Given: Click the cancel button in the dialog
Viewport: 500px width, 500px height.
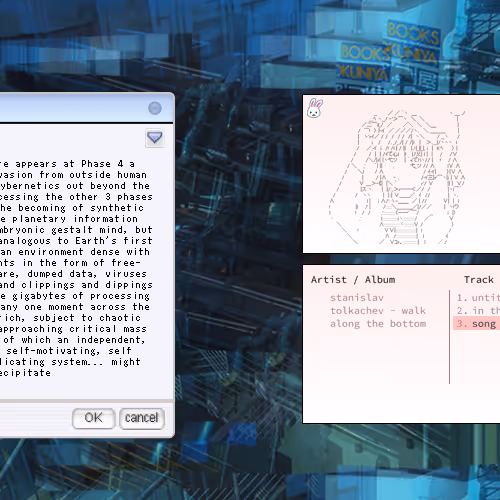Looking at the screenshot, I should pyautogui.click(x=142, y=418).
